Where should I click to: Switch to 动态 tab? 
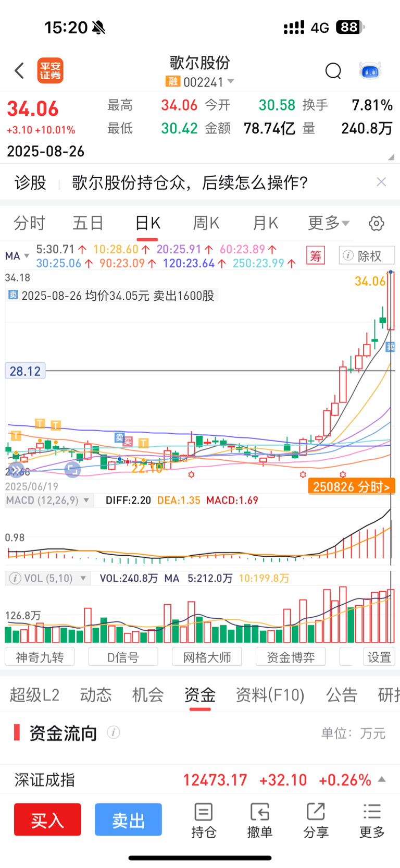pos(96,695)
